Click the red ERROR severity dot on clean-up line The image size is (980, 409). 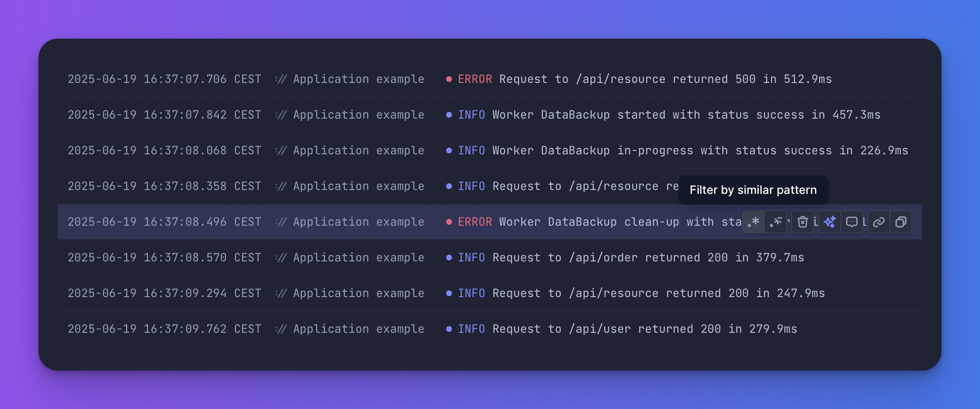click(448, 222)
